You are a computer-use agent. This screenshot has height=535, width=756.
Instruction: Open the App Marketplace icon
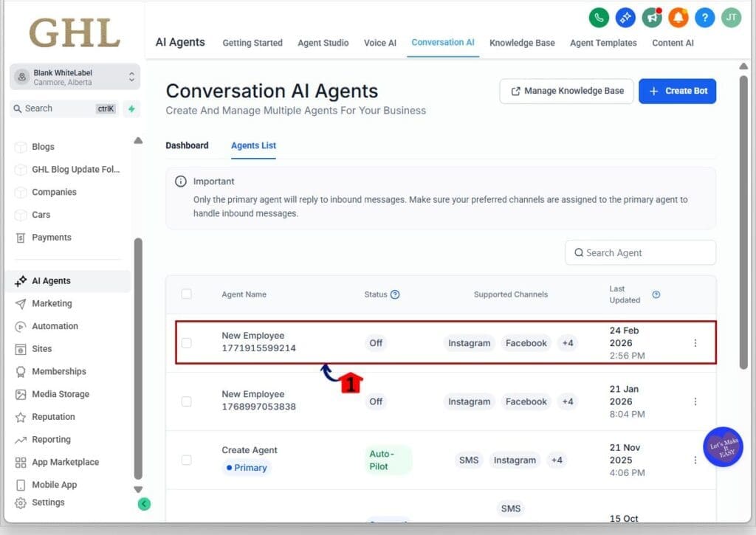[x=65, y=462]
